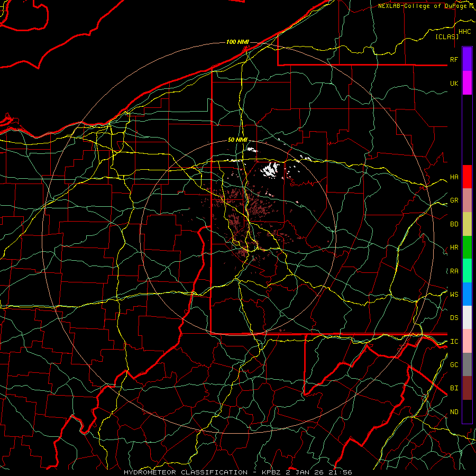Click the WS blue legend swatch

[x=467, y=294]
